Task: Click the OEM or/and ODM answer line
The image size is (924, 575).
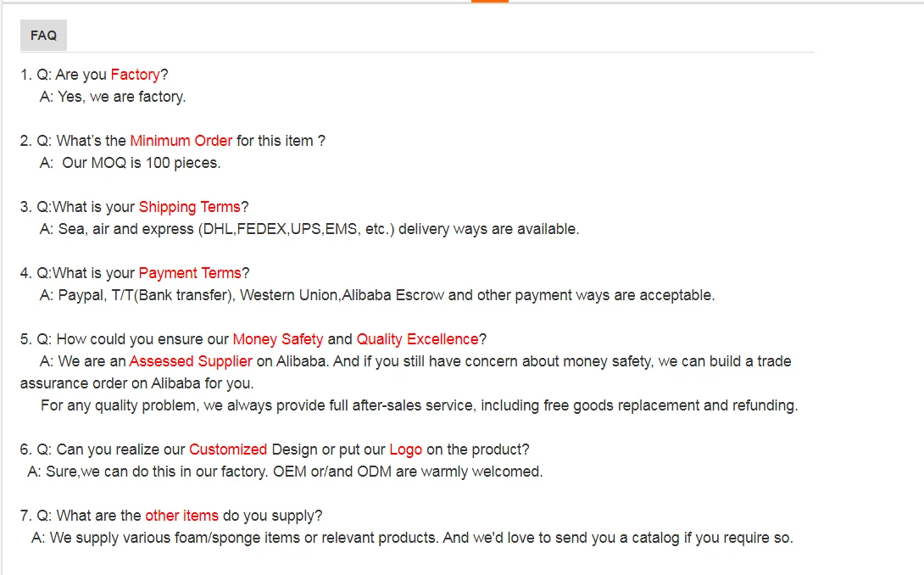Action: pos(285,472)
